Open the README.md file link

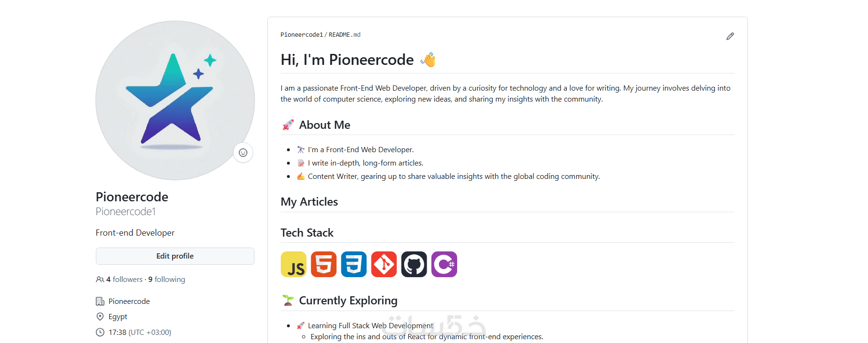coord(344,35)
